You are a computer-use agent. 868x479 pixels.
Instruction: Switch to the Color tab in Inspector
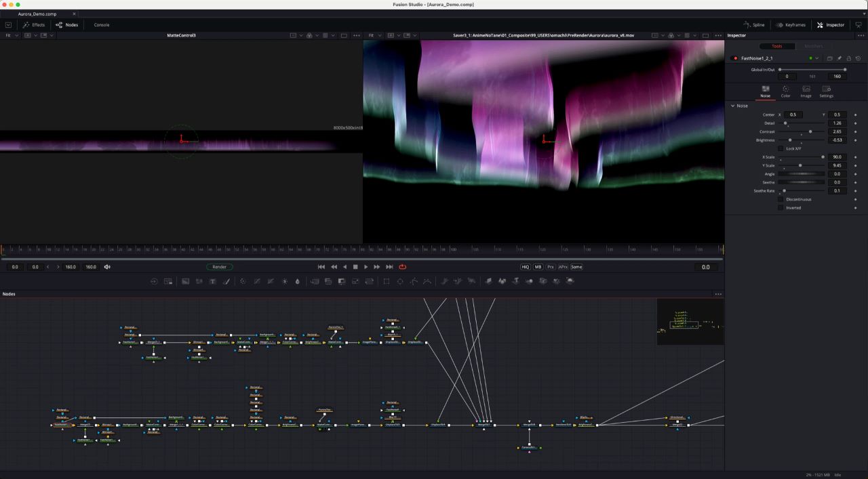click(x=785, y=91)
